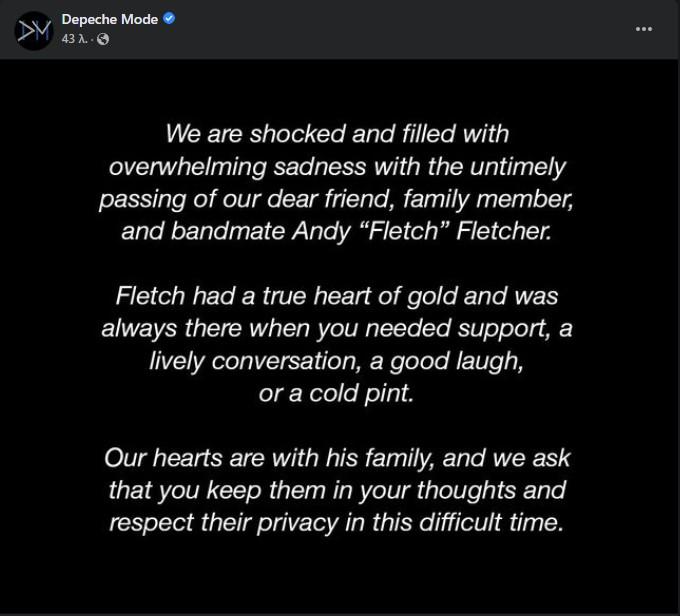Click the blue verified badge

pos(169,18)
